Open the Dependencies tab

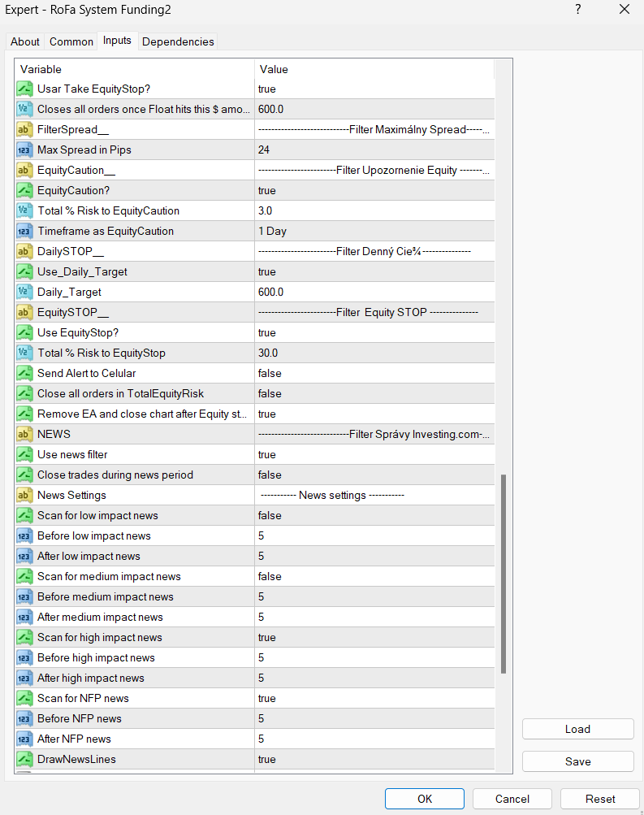[x=178, y=41]
